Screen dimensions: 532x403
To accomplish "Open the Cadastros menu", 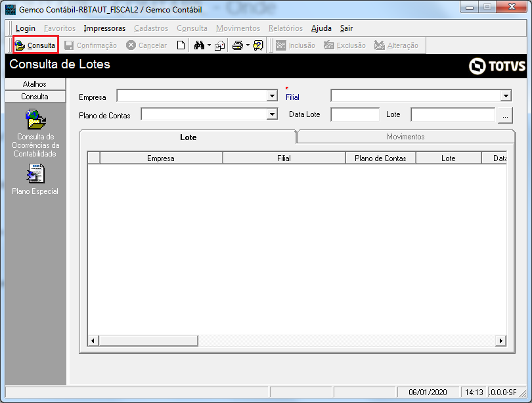I will pos(151,28).
